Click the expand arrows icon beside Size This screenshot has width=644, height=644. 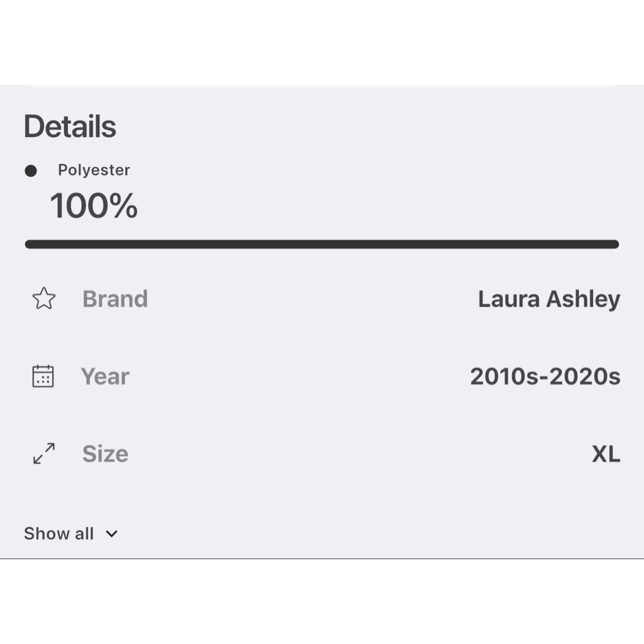click(x=44, y=453)
